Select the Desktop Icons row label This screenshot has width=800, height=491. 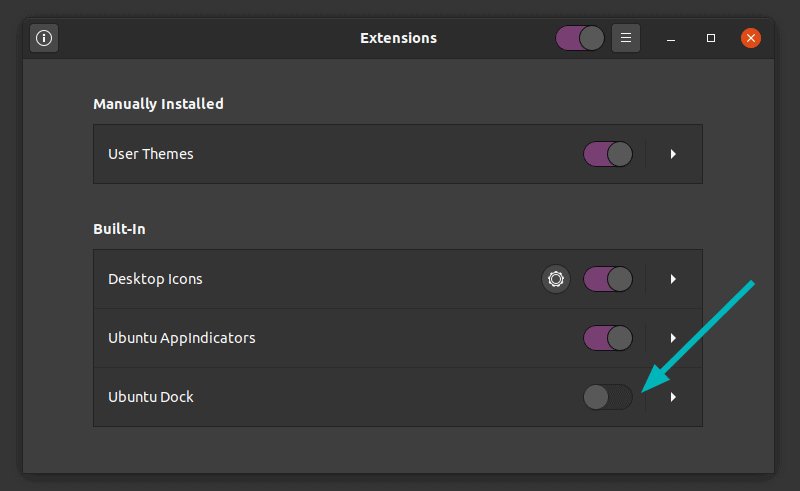point(155,279)
